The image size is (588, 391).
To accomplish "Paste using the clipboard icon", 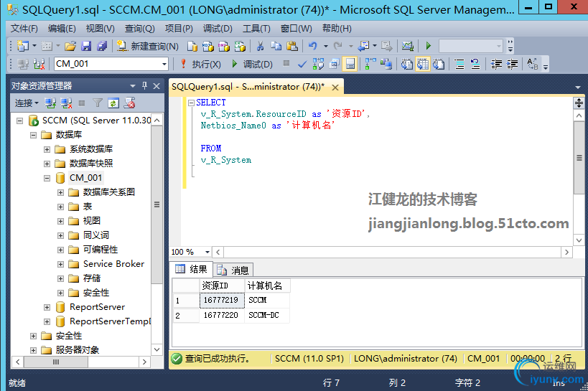I will tap(292, 46).
